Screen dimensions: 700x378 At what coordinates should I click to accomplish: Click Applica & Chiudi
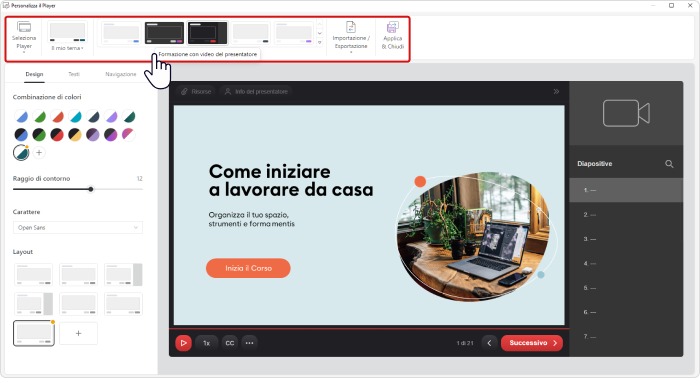(x=392, y=36)
